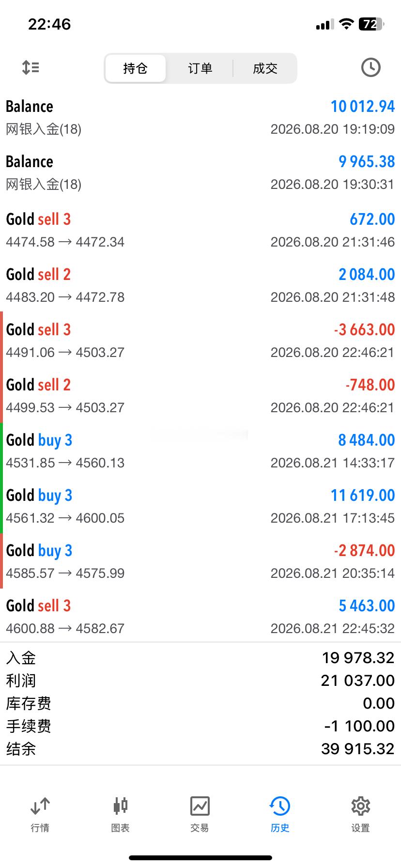This screenshot has width=401, height=868.
Task: Select the 历史 history tab icon
Action: [280, 806]
